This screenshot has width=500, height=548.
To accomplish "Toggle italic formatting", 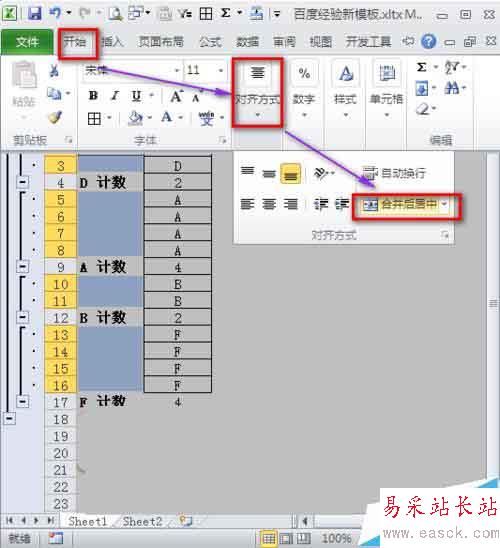I will tap(115, 95).
